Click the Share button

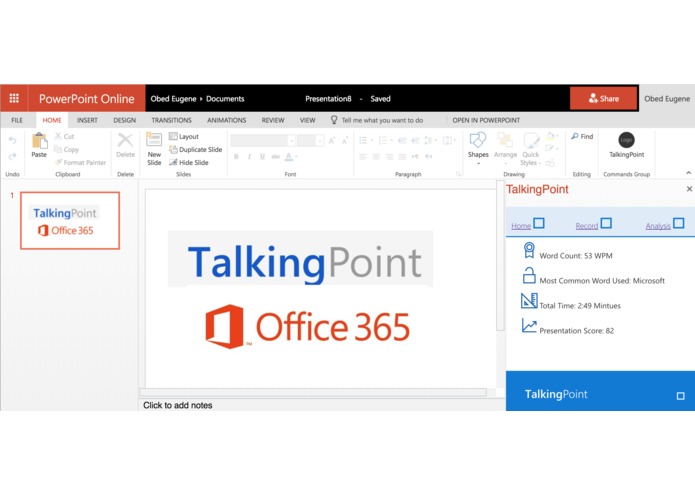coord(603,98)
